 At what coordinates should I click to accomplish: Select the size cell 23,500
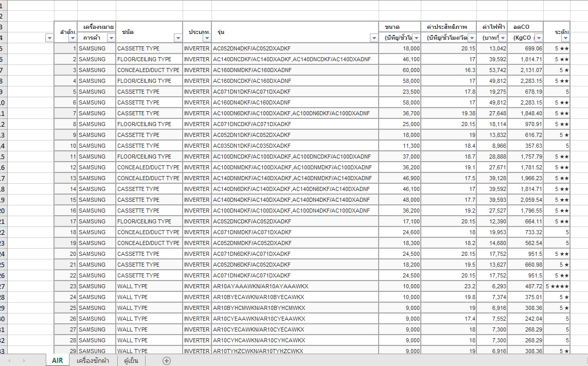(400, 92)
